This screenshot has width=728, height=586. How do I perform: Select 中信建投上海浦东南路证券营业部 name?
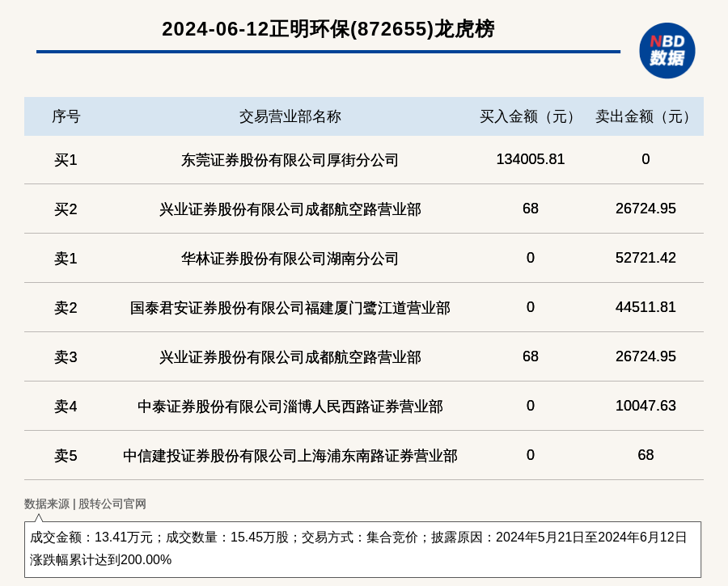point(290,456)
